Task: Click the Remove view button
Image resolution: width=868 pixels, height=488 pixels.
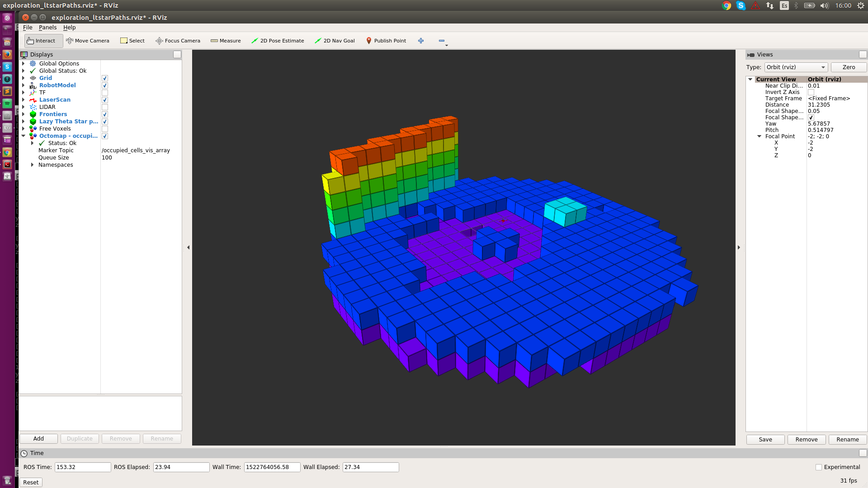Action: (x=807, y=440)
